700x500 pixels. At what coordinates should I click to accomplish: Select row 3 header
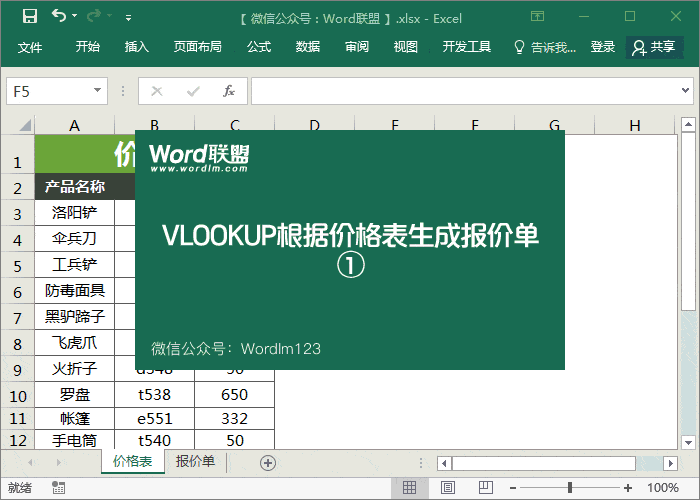coord(17,213)
